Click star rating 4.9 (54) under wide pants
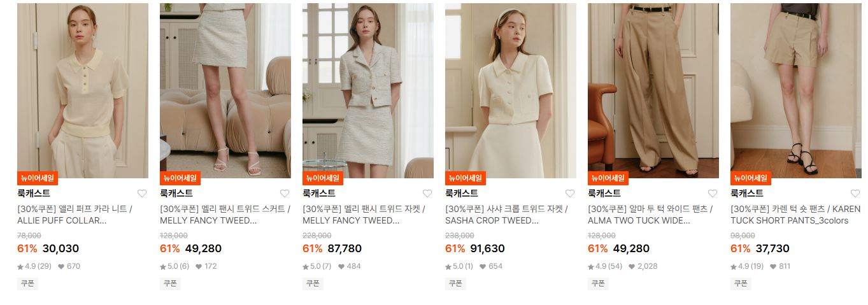 pos(606,266)
